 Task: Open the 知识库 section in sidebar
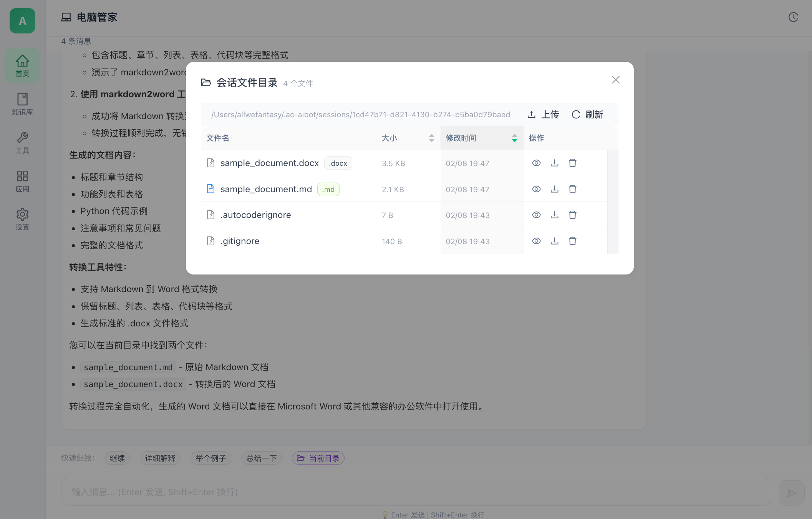point(22,104)
